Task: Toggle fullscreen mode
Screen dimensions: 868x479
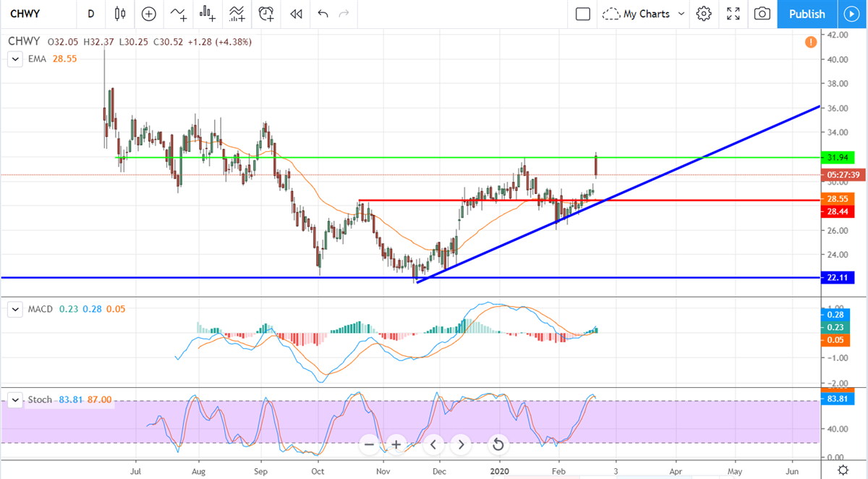Action: click(x=733, y=14)
